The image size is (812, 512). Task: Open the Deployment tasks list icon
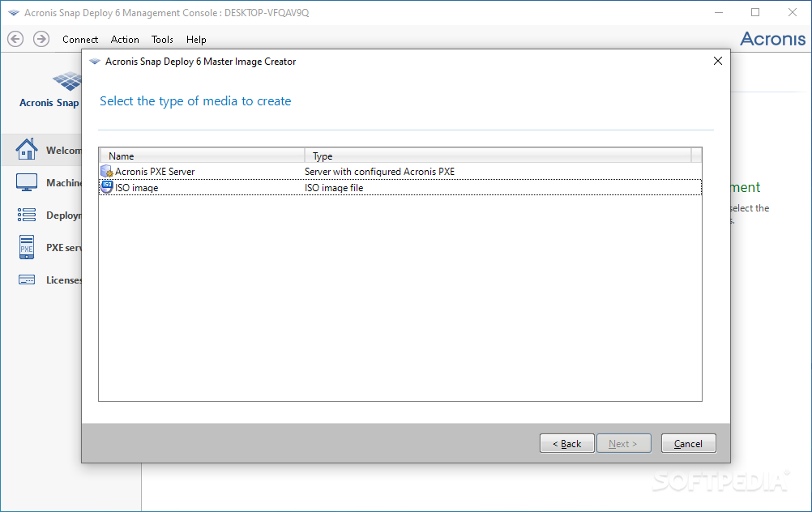tap(27, 215)
